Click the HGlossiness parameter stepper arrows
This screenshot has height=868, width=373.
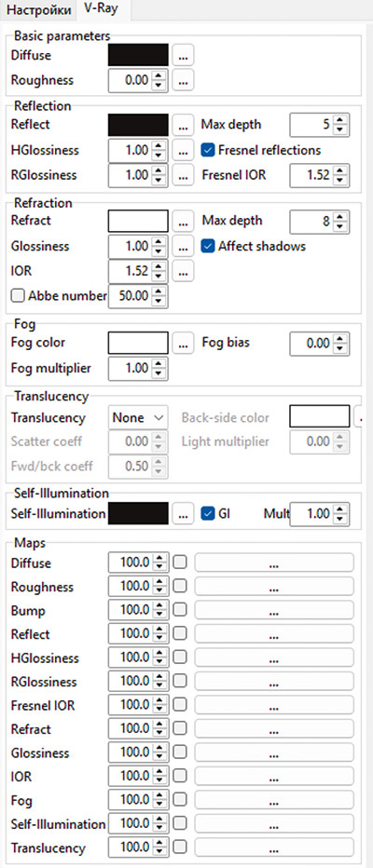pos(159,151)
